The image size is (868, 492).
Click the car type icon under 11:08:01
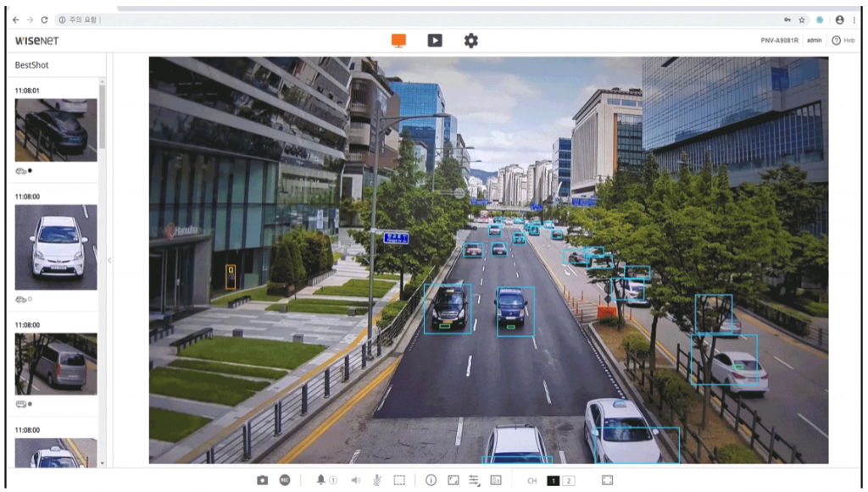tap(21, 171)
